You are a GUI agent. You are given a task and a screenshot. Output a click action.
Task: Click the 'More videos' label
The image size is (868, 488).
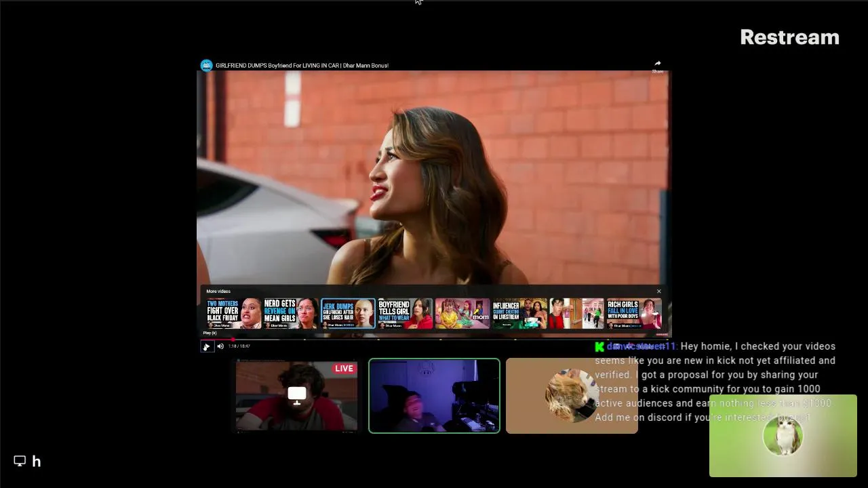pos(218,291)
